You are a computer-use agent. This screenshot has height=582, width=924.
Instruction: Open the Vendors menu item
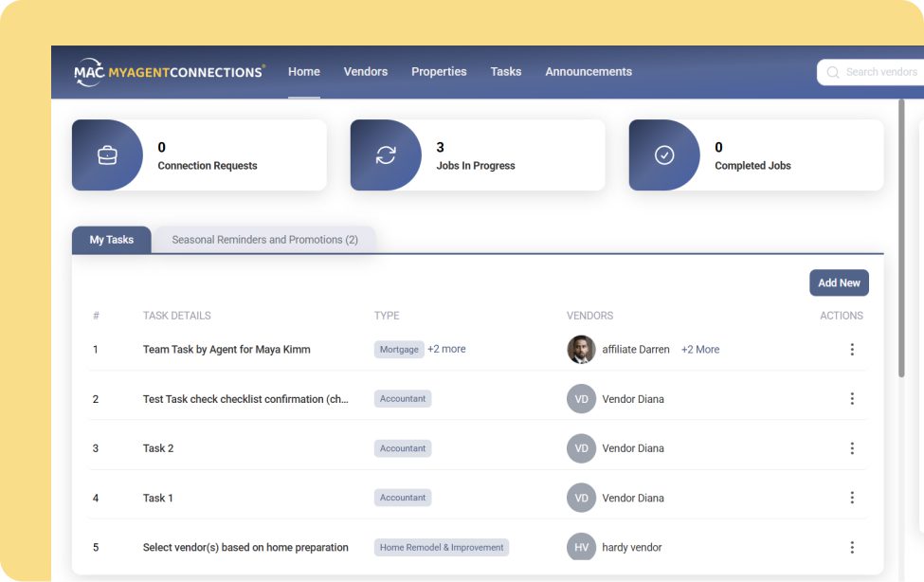[x=365, y=72]
